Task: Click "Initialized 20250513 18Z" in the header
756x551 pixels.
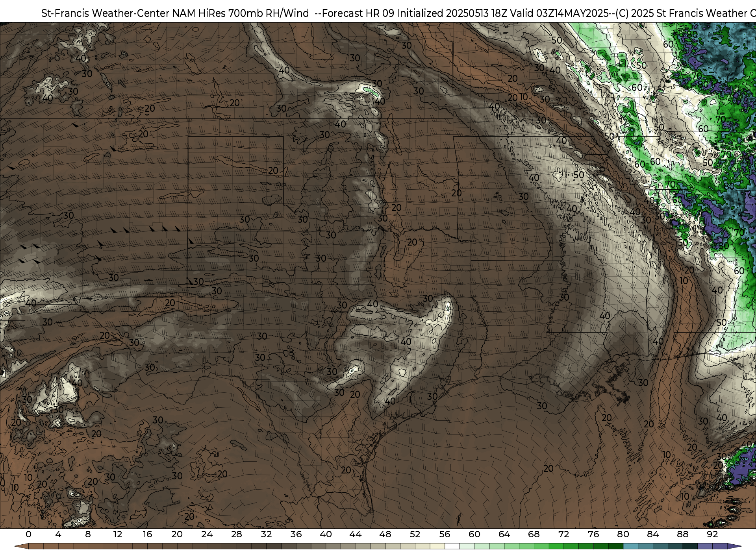Action: (x=452, y=13)
